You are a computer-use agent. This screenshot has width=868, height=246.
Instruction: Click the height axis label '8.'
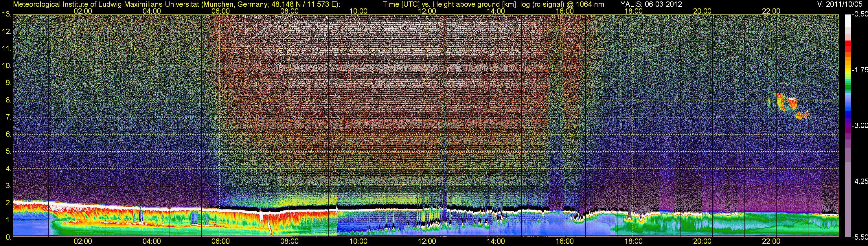pyautogui.click(x=8, y=100)
